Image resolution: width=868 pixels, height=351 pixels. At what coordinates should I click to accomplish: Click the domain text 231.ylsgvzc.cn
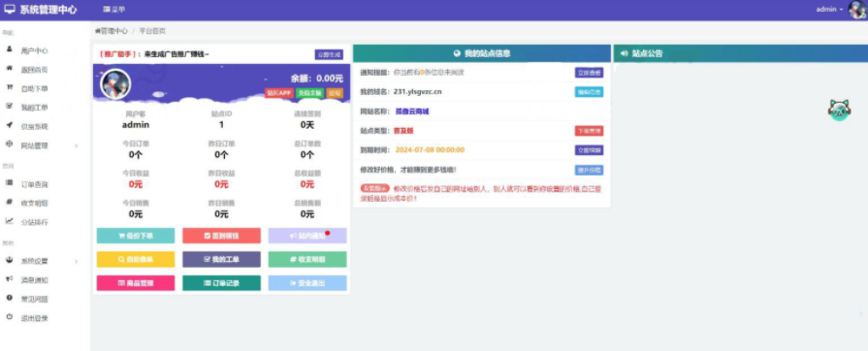(417, 92)
